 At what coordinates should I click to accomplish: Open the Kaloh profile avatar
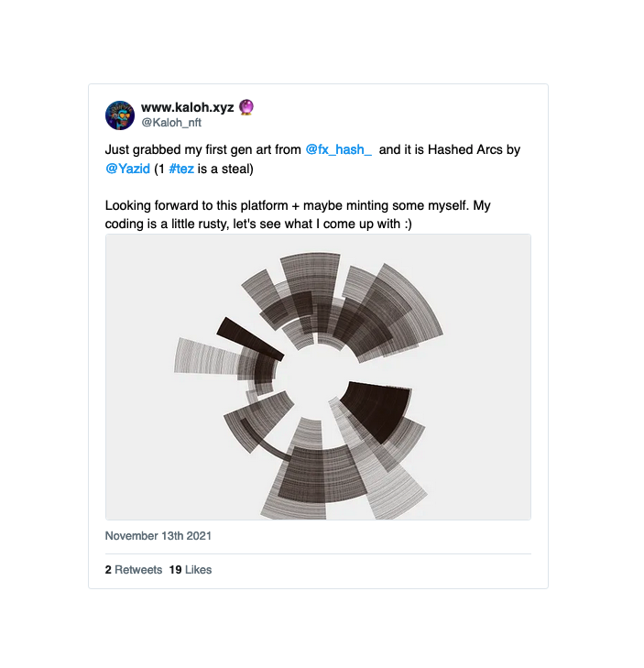[120, 115]
